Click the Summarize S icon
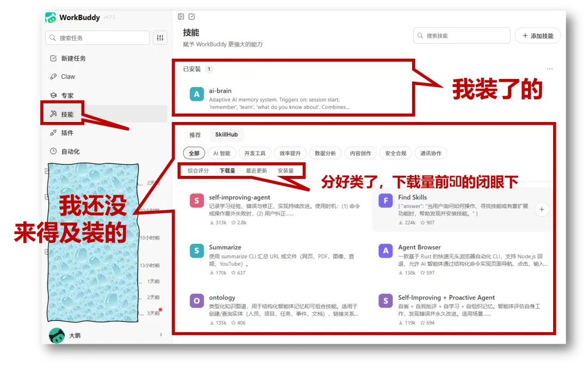Viewport: 588px width, 366px height. click(197, 251)
